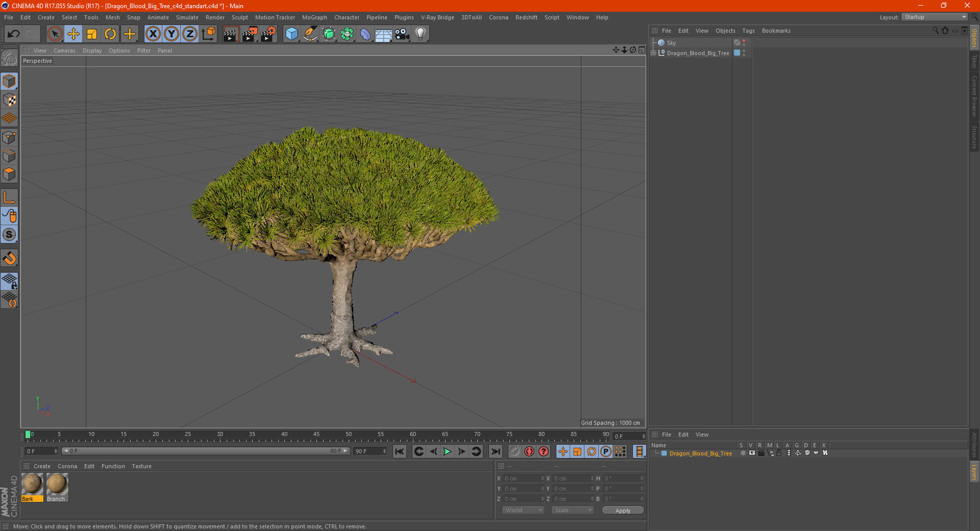Toggle position keyframe recording icon
Viewport: 980px width, 531px height.
[562, 451]
